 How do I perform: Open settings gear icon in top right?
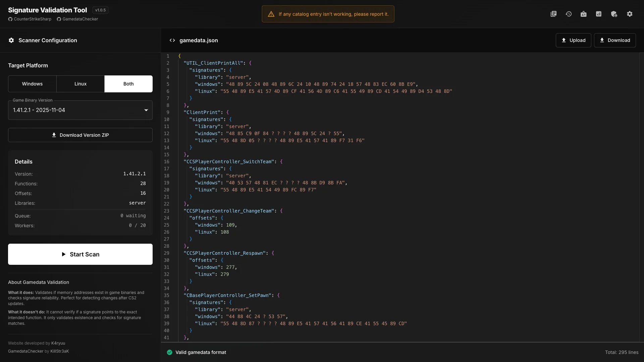tap(630, 14)
